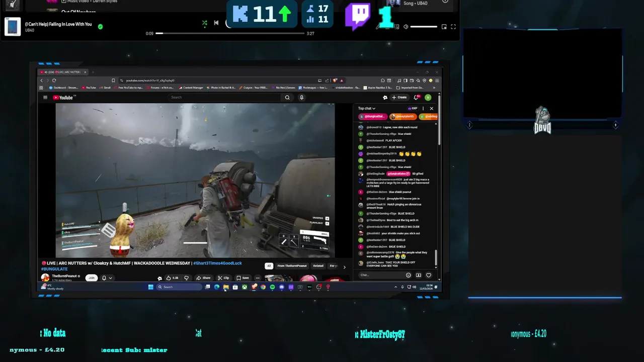Mute Spotify via speaker icon
The width and height of the screenshot is (644, 362).
coord(406,27)
